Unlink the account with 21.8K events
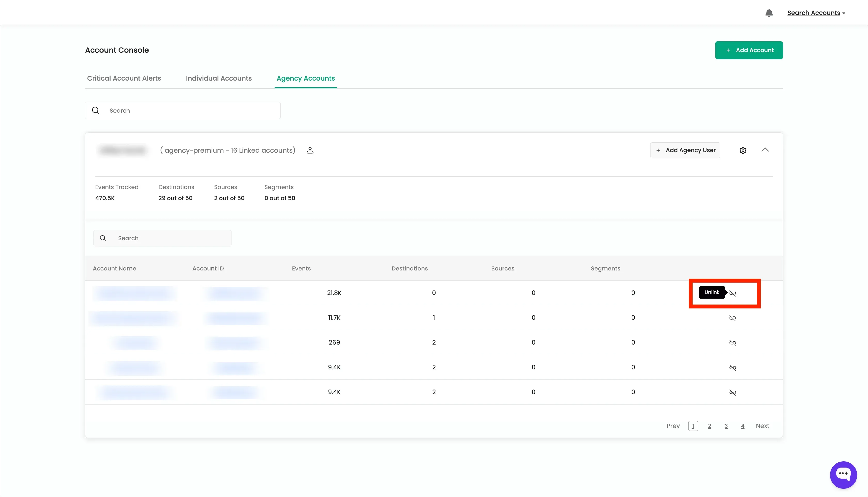This screenshot has width=868, height=497. pyautogui.click(x=732, y=293)
